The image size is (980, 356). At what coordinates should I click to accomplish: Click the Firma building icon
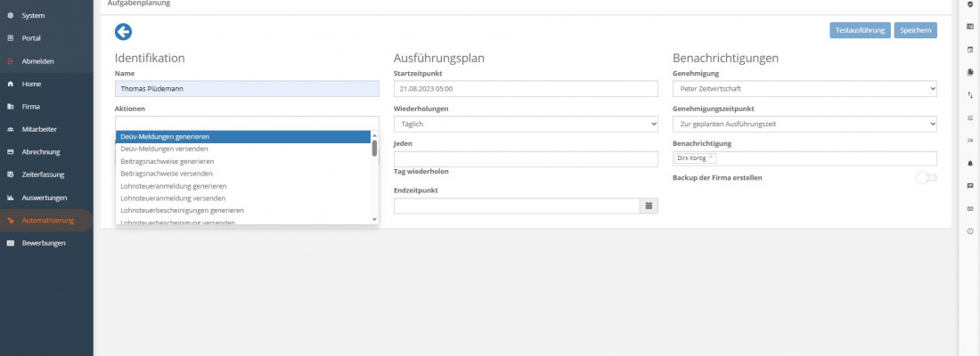click(x=10, y=107)
